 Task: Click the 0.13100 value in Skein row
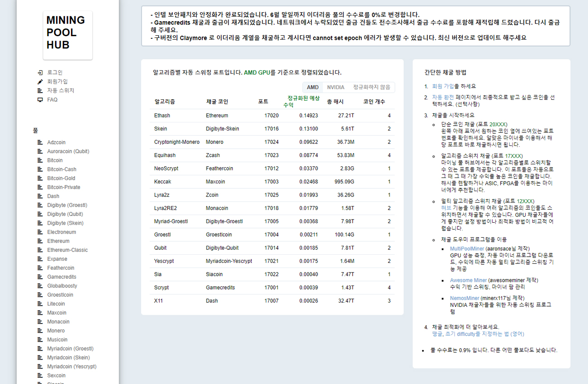tap(308, 129)
